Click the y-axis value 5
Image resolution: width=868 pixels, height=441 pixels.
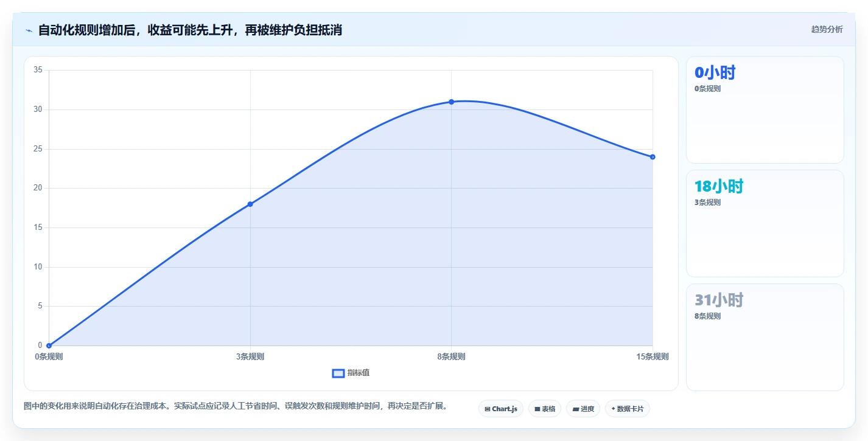(40, 306)
